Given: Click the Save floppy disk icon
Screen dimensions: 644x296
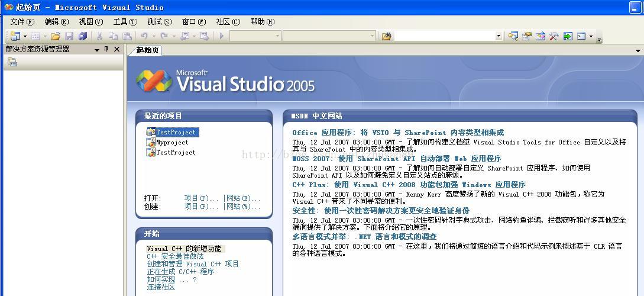Looking at the screenshot, I should tap(69, 36).
